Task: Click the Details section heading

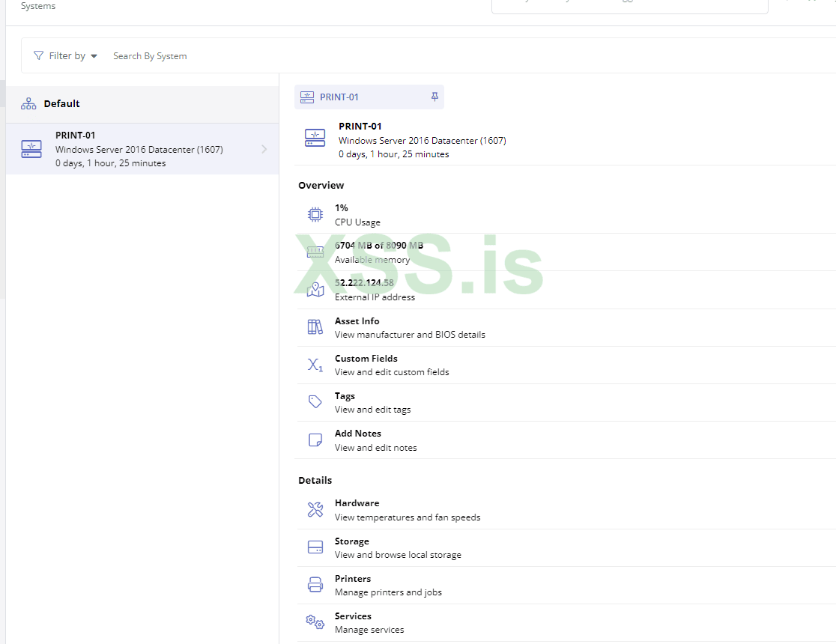Action: (x=315, y=480)
